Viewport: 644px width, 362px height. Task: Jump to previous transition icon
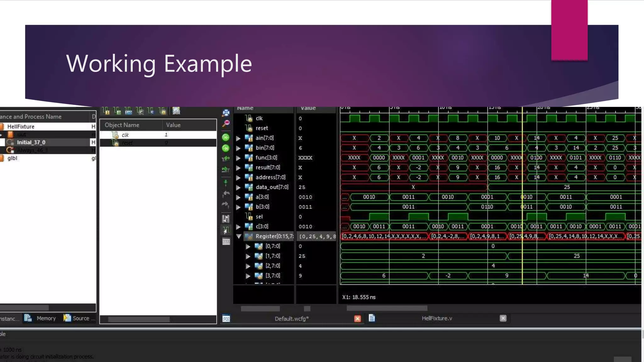click(x=226, y=159)
